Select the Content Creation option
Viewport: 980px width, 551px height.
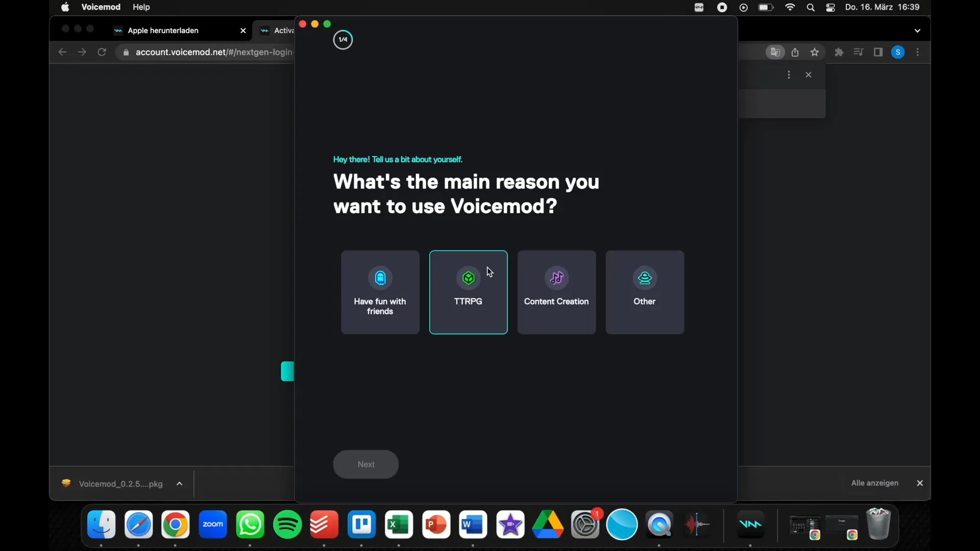(556, 292)
